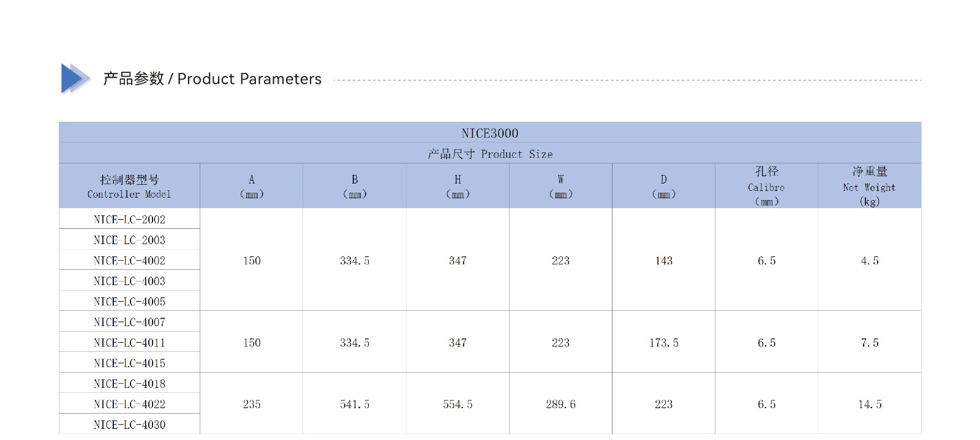Select the NICE-LC-4011 model cell
Screen dimensions: 980x440
pyautogui.click(x=129, y=342)
